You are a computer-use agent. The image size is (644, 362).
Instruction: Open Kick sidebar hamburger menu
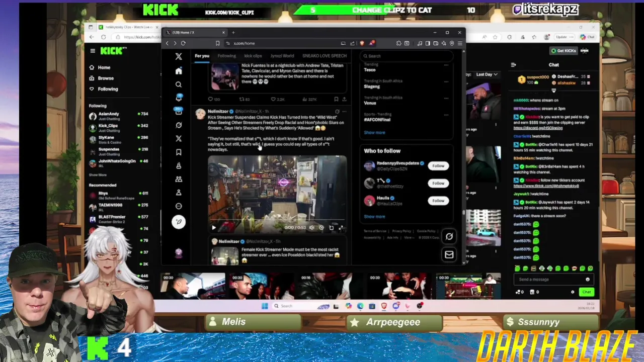(93, 51)
